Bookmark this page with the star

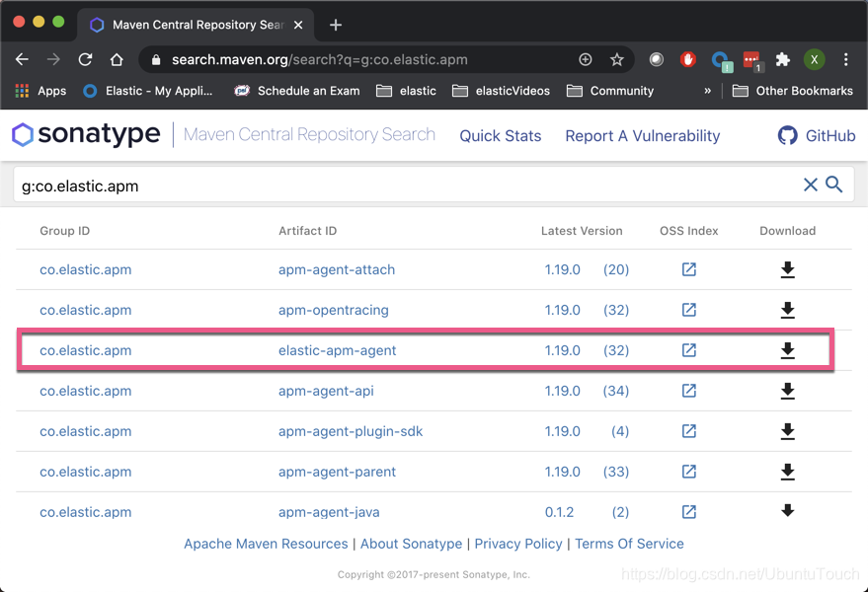pyautogui.click(x=616, y=59)
